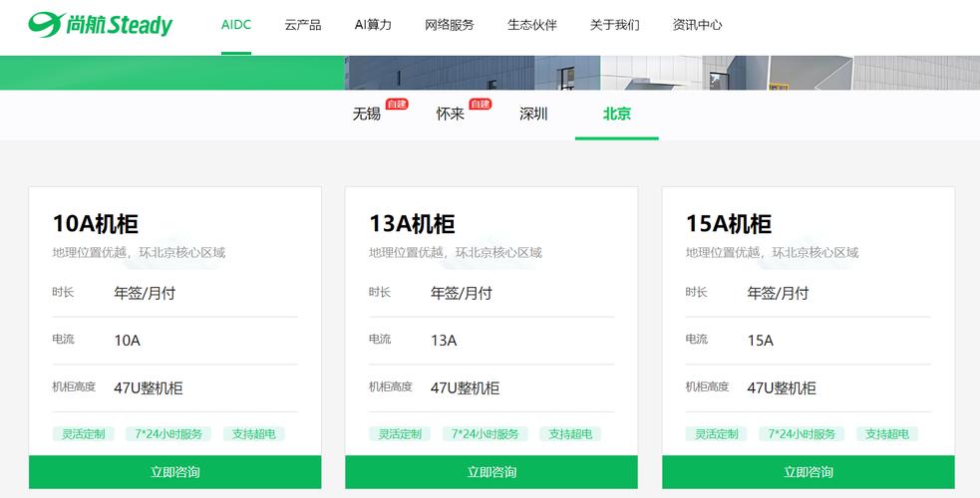Open the 云产品 nav menu

click(x=303, y=25)
